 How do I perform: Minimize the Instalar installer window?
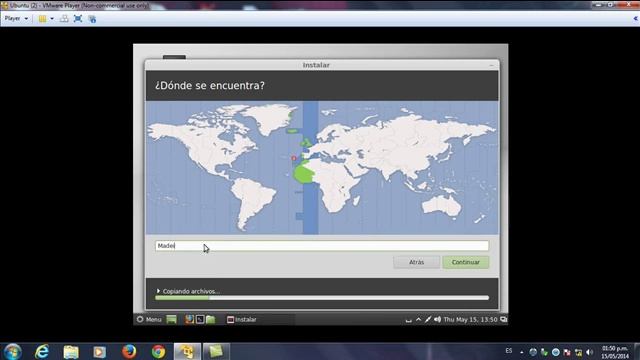click(x=491, y=65)
